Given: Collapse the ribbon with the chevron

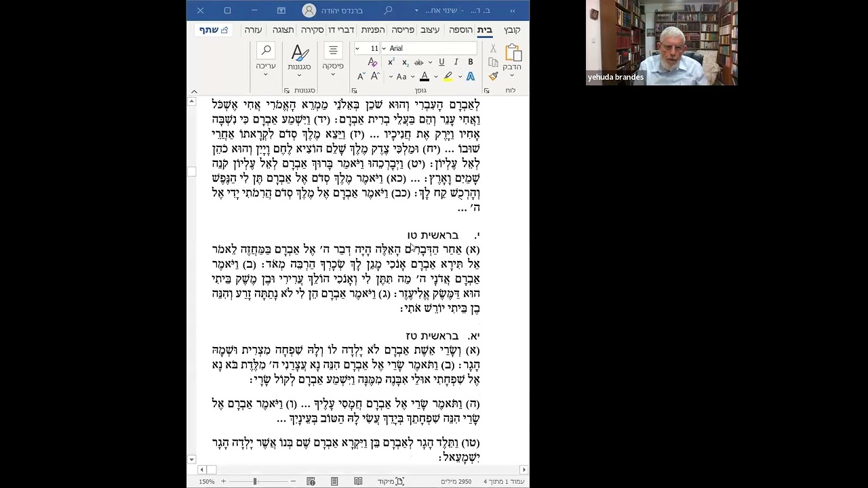Looking at the screenshot, I should (194, 91).
